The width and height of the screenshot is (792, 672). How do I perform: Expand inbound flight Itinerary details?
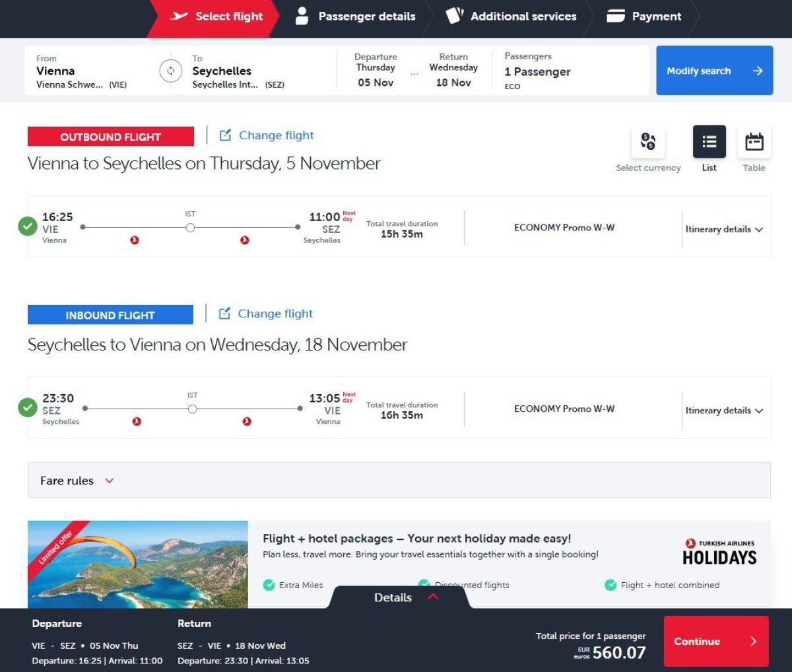(724, 411)
